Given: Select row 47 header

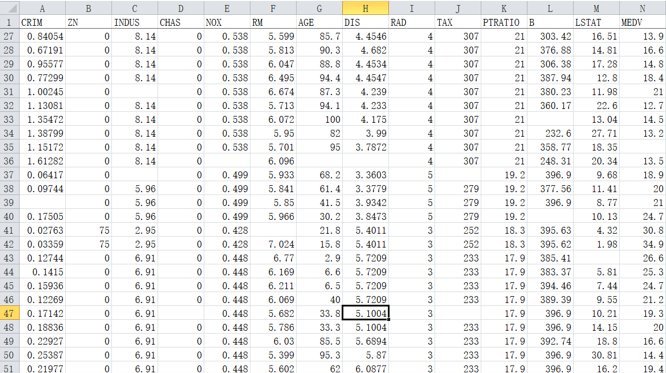Looking at the screenshot, I should click(x=9, y=314).
